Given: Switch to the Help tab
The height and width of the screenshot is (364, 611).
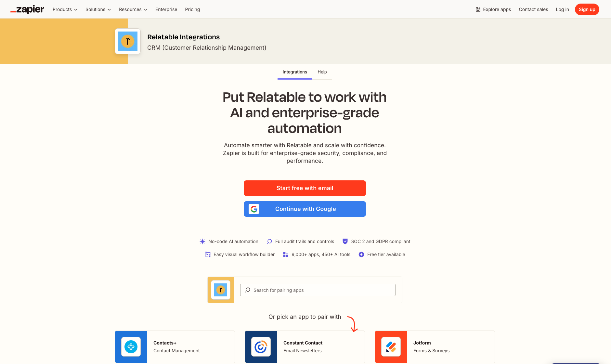Looking at the screenshot, I should point(322,72).
